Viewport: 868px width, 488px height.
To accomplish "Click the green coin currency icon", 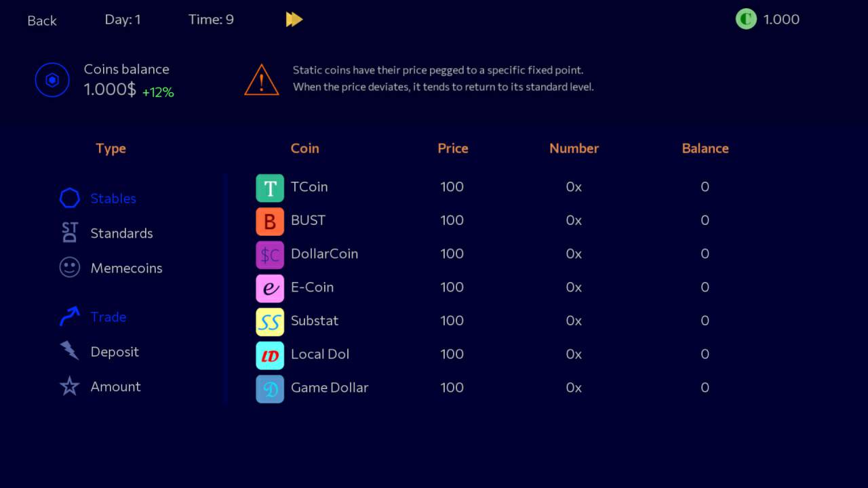I will coord(746,19).
